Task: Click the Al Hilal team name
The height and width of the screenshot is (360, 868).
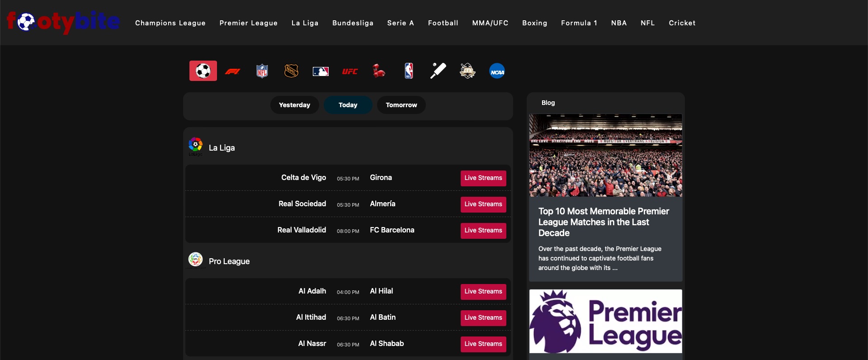Action: coord(381,291)
